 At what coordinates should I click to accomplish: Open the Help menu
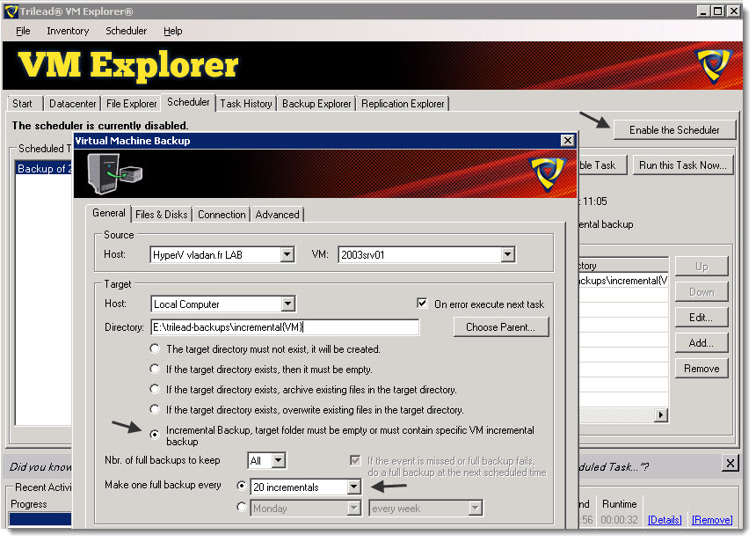(172, 31)
